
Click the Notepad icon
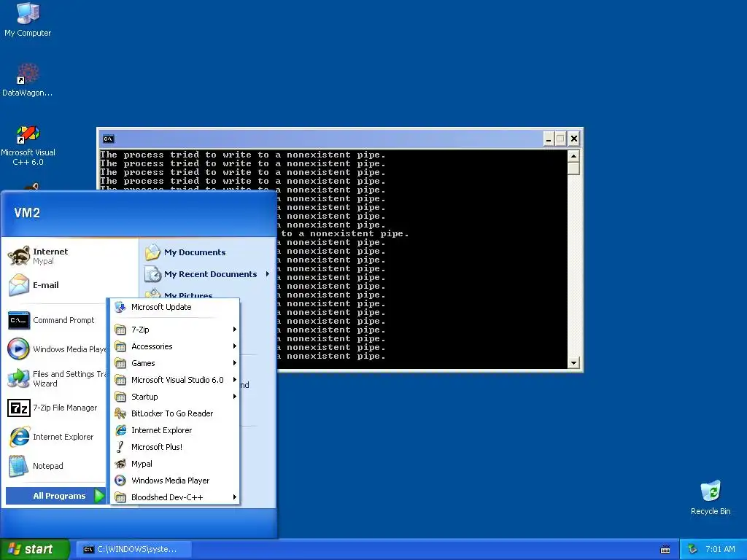click(19, 466)
